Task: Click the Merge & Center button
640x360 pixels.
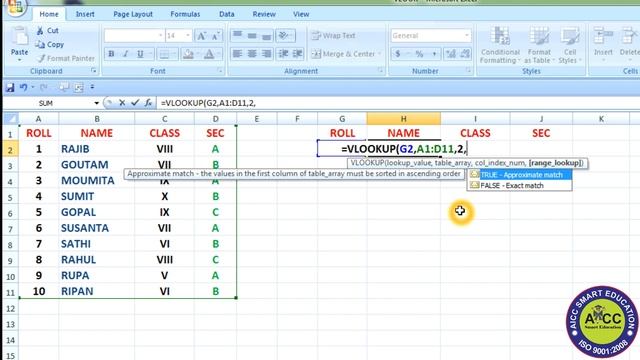Action: [344, 54]
